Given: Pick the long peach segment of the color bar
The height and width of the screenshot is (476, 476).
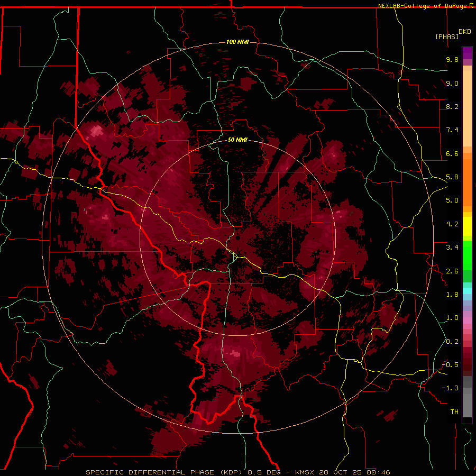Looking at the screenshot, I should (x=467, y=108).
